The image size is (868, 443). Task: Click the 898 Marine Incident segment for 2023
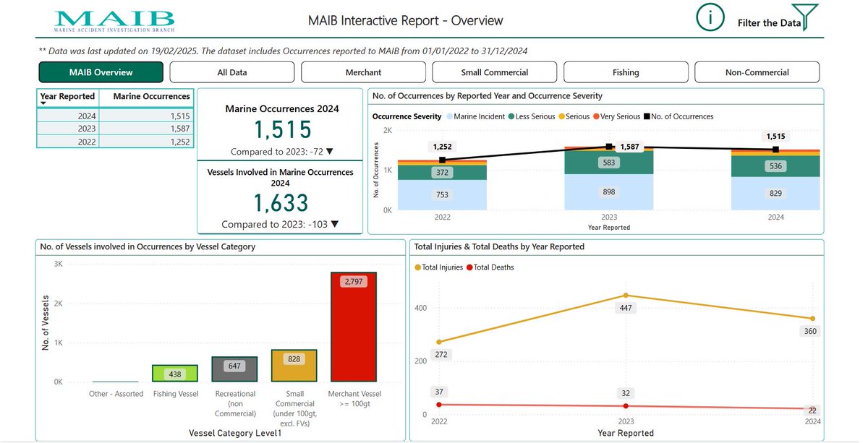pos(609,192)
